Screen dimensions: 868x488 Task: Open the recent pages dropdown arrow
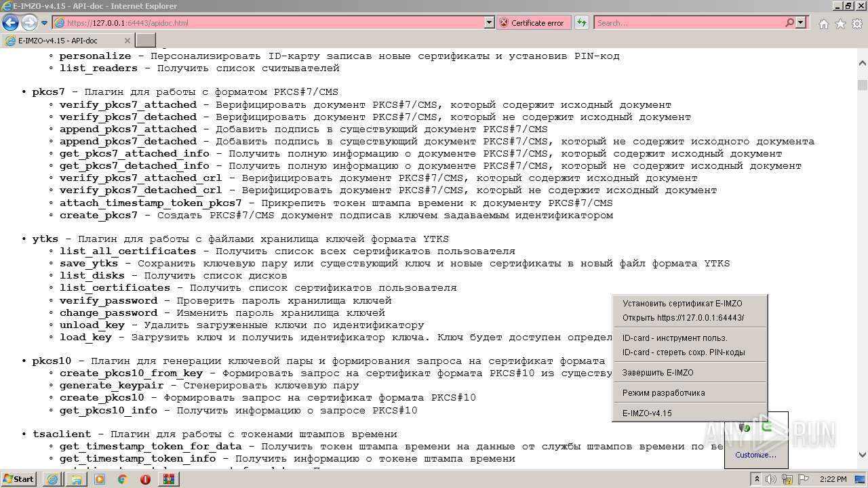[44, 23]
